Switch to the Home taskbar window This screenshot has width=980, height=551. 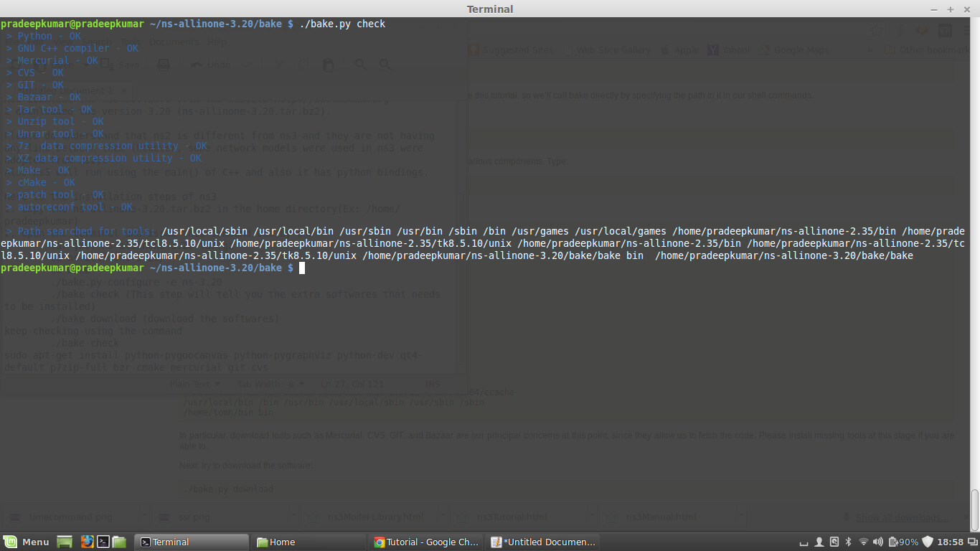click(309, 542)
